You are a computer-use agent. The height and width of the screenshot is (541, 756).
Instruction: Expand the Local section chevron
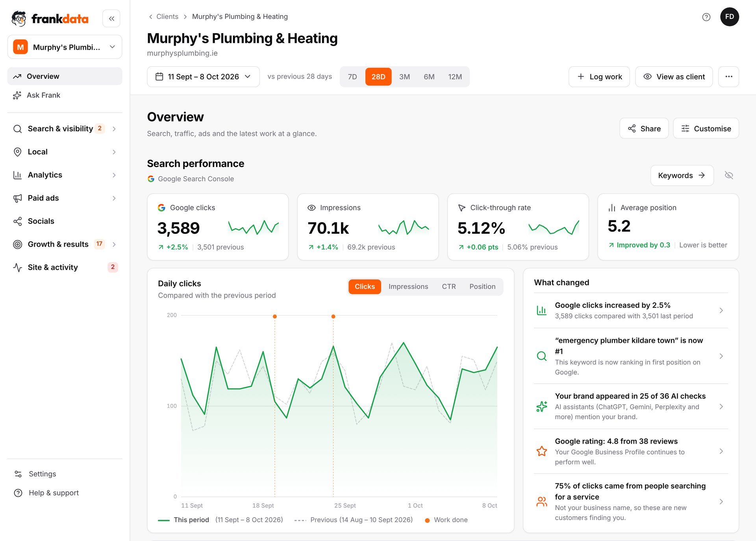pyautogui.click(x=114, y=152)
